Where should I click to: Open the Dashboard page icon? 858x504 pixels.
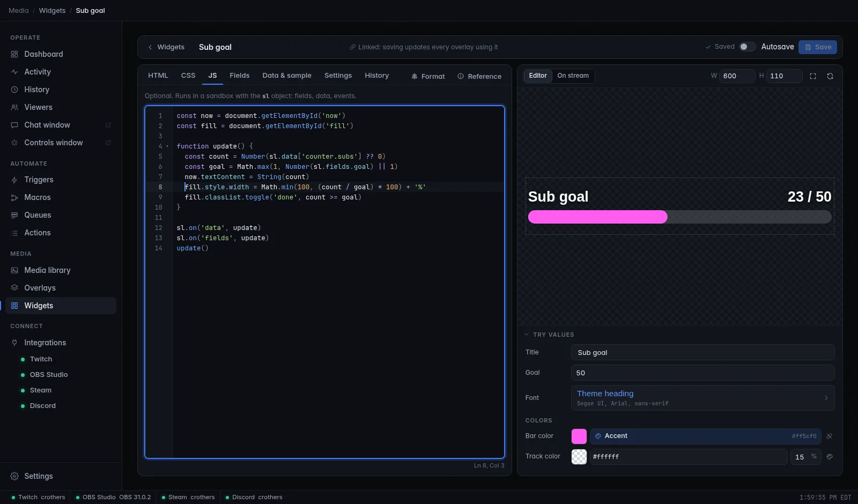tap(14, 54)
